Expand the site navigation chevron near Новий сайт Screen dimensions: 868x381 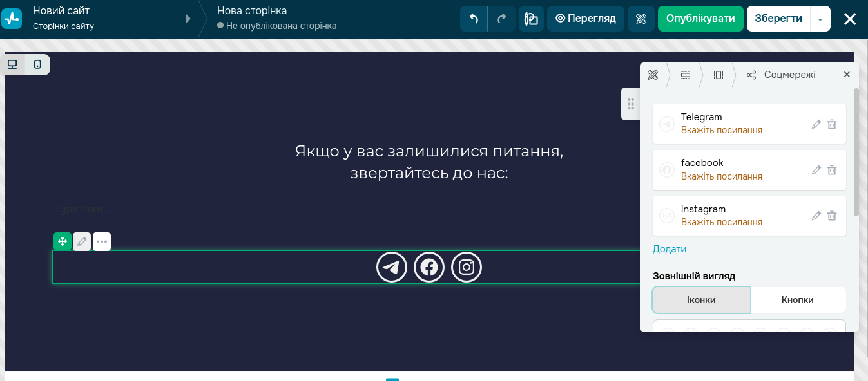point(188,18)
